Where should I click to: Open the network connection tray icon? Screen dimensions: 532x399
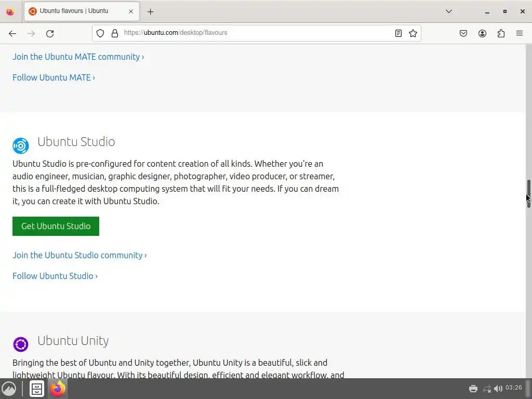(487, 389)
